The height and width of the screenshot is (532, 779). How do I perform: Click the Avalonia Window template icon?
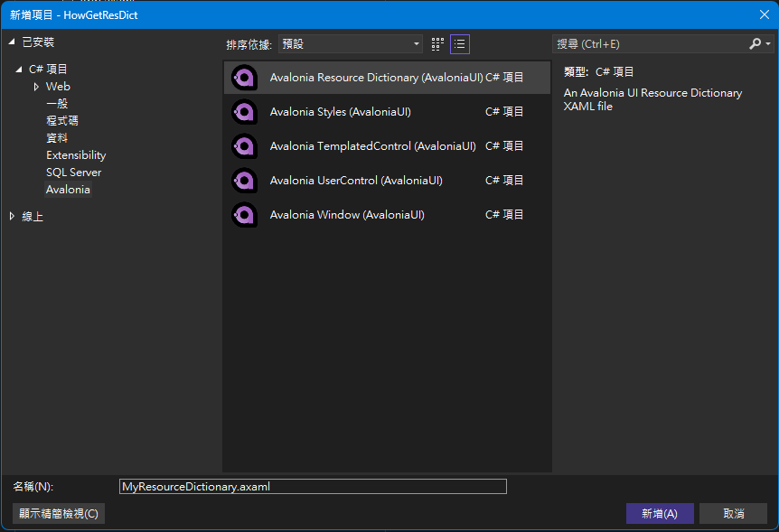click(x=244, y=215)
